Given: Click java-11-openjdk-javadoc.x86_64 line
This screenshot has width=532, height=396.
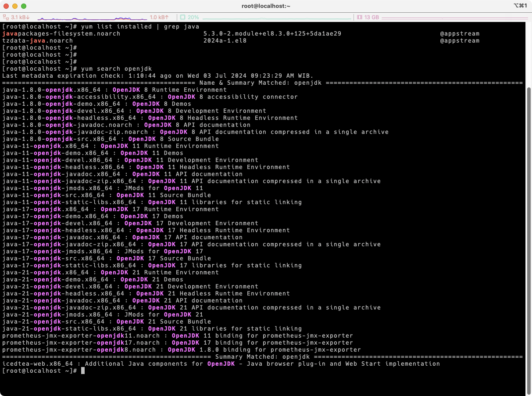Looking at the screenshot, I should tap(122, 174).
